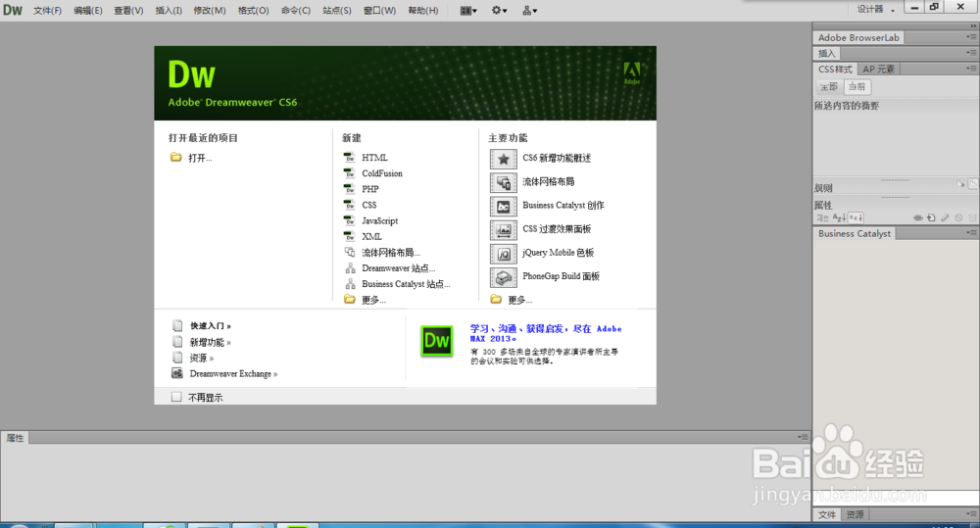Screen dimensions: 980x528
Task: Click the 更多... folder icon under 新建
Action: pos(350,300)
